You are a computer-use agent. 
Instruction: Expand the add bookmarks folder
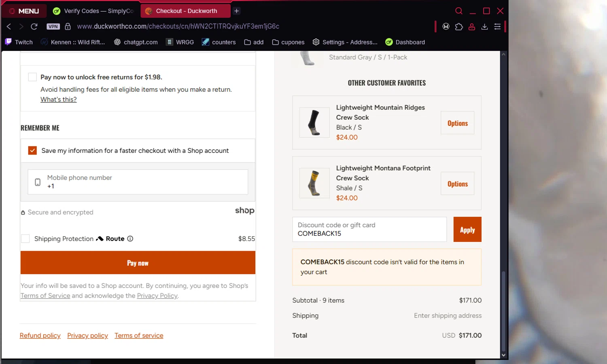click(254, 42)
